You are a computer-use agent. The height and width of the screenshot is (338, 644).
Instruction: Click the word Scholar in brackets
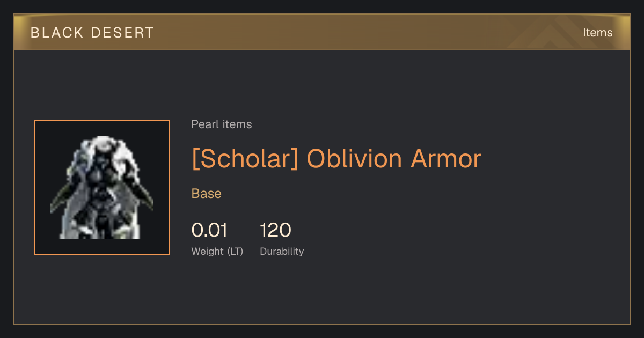(x=245, y=159)
